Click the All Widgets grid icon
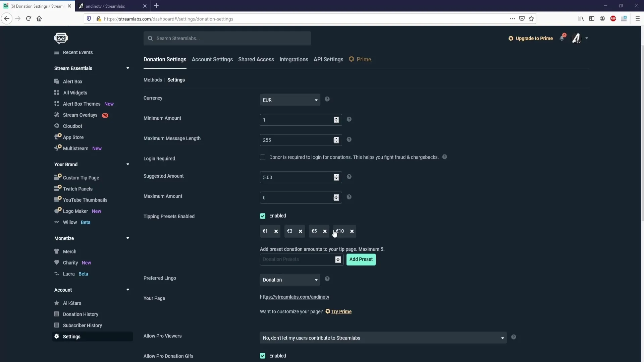The height and width of the screenshot is (362, 644). tap(57, 93)
